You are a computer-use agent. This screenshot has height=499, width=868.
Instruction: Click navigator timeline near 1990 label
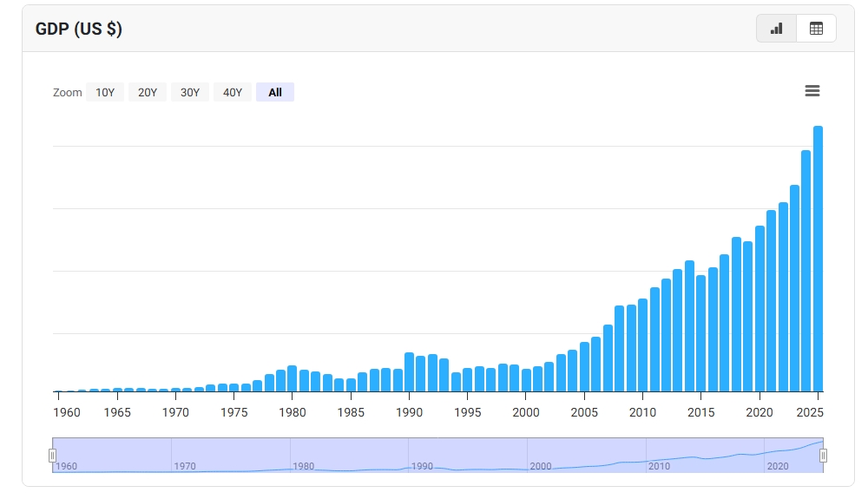pyautogui.click(x=422, y=466)
